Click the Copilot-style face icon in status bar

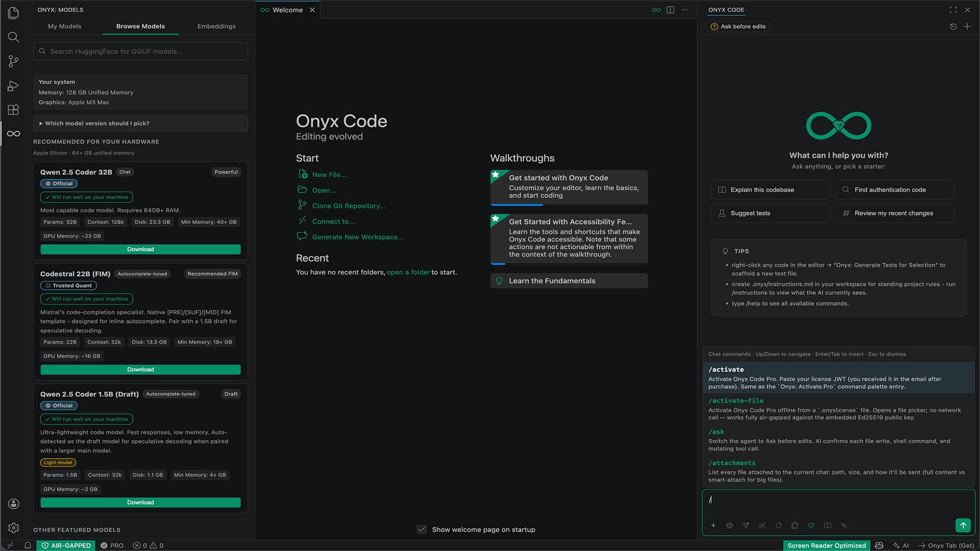click(x=879, y=545)
